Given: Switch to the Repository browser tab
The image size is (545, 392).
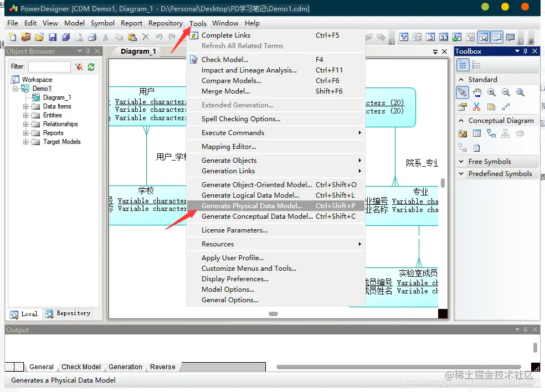Looking at the screenshot, I should pyautogui.click(x=69, y=314).
